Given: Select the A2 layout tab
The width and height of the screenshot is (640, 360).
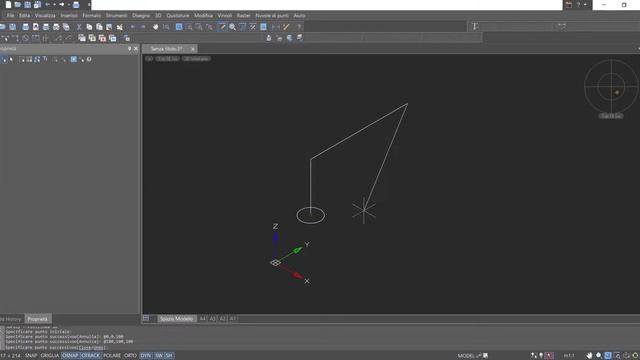Looking at the screenshot, I should (222, 319).
